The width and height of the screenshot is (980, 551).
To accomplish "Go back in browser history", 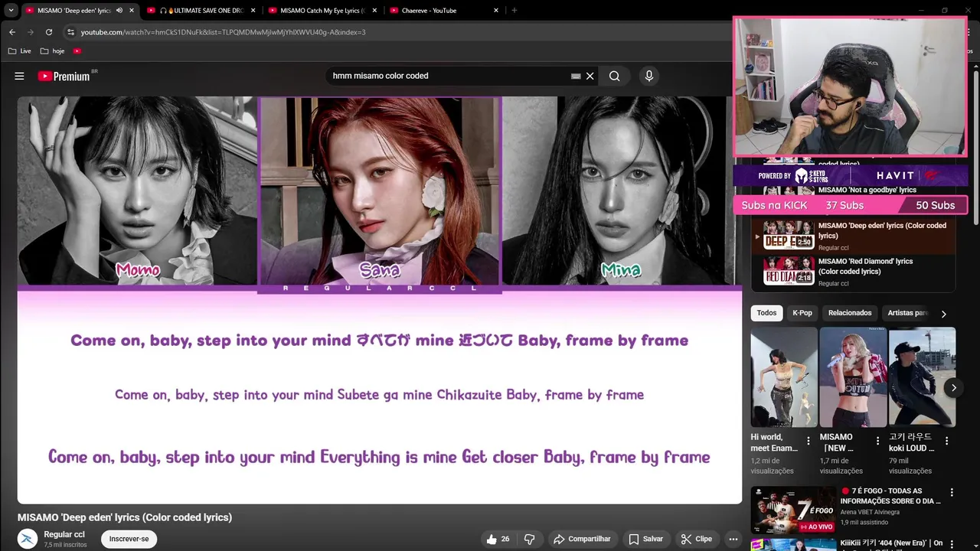I will coord(12,32).
